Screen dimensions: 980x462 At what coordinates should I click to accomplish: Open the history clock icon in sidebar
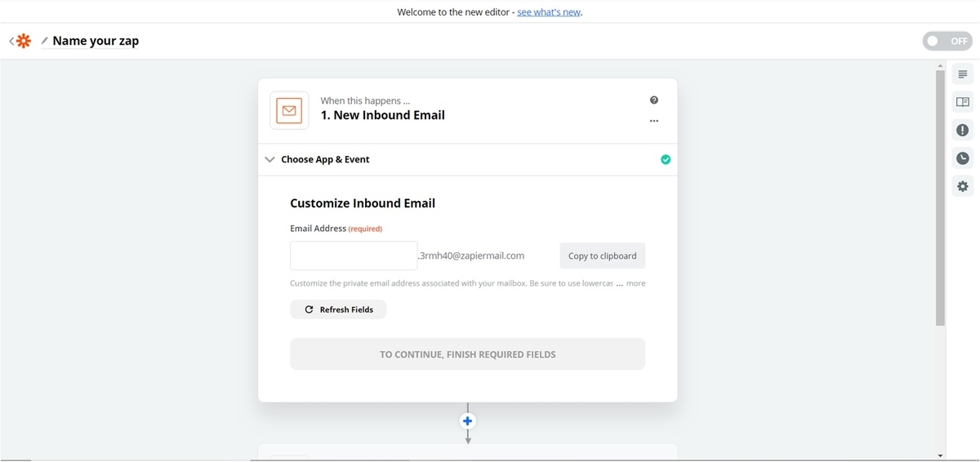[963, 158]
